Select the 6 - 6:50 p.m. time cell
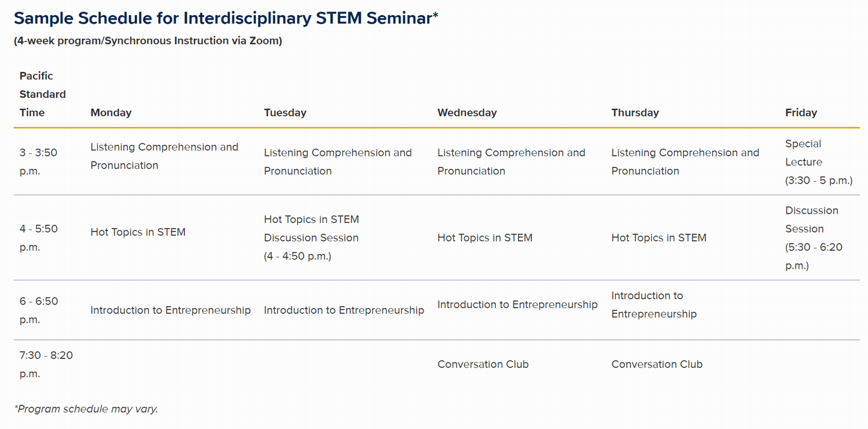 39,310
